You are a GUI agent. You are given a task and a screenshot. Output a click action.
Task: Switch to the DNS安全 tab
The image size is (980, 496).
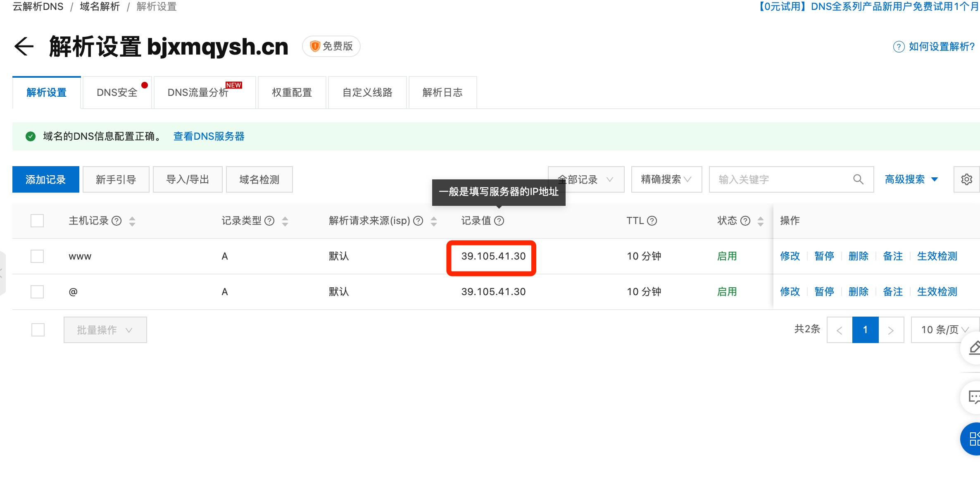coord(117,93)
